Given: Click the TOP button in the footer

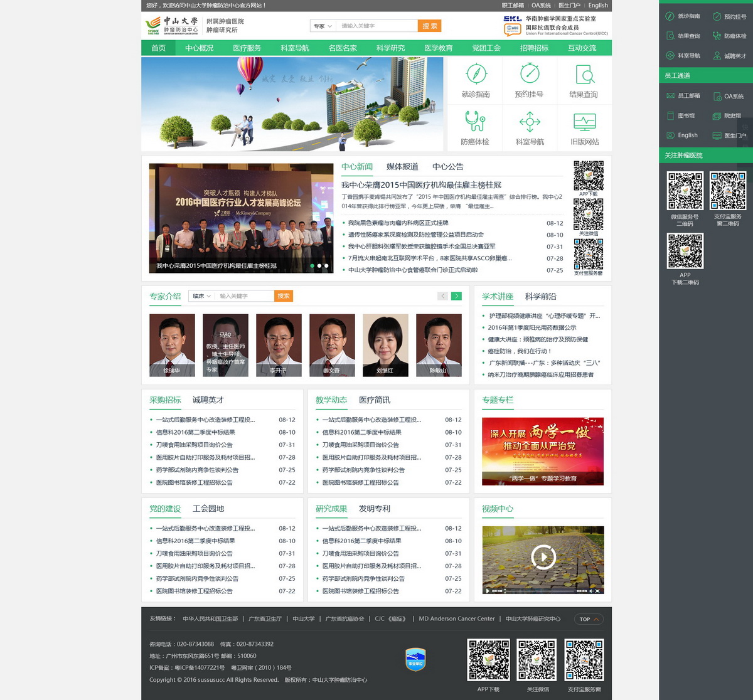Looking at the screenshot, I should coord(589,619).
